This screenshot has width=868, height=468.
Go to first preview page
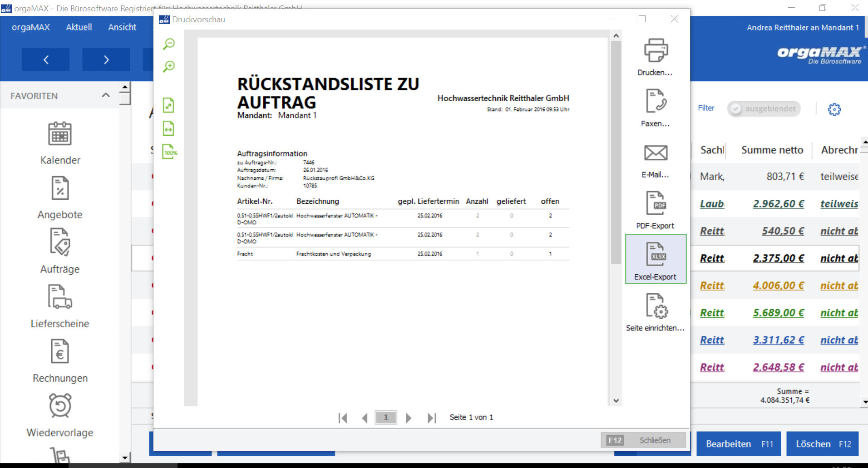[343, 418]
